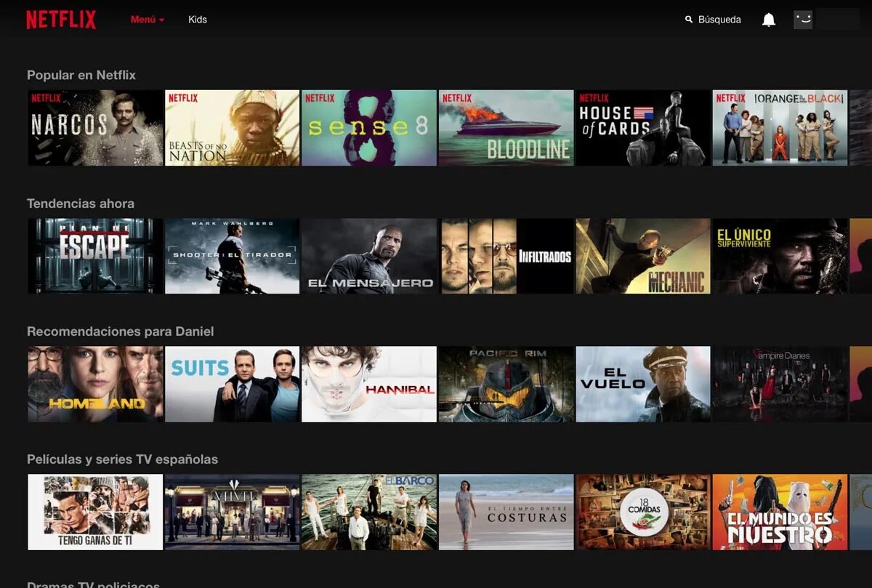The width and height of the screenshot is (872, 588).
Task: Select El Único Superviviente
Action: [x=780, y=256]
